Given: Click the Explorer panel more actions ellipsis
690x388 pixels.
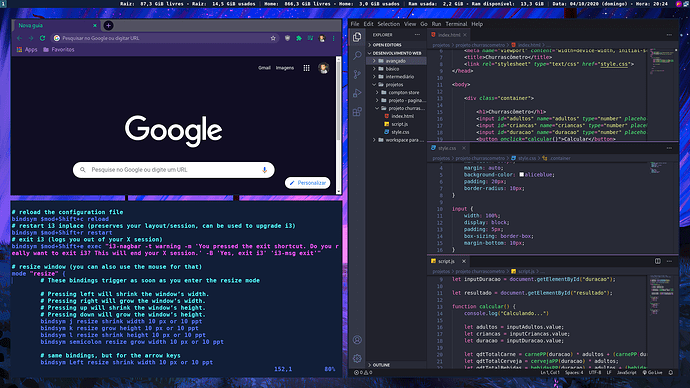Looking at the screenshot, I should click(417, 35).
